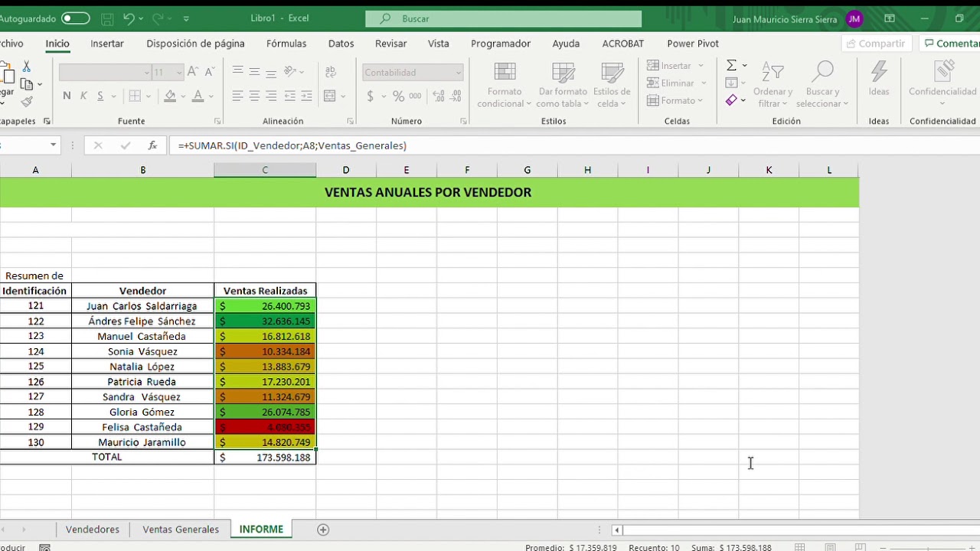Click the Ideas lightning icon

[879, 79]
